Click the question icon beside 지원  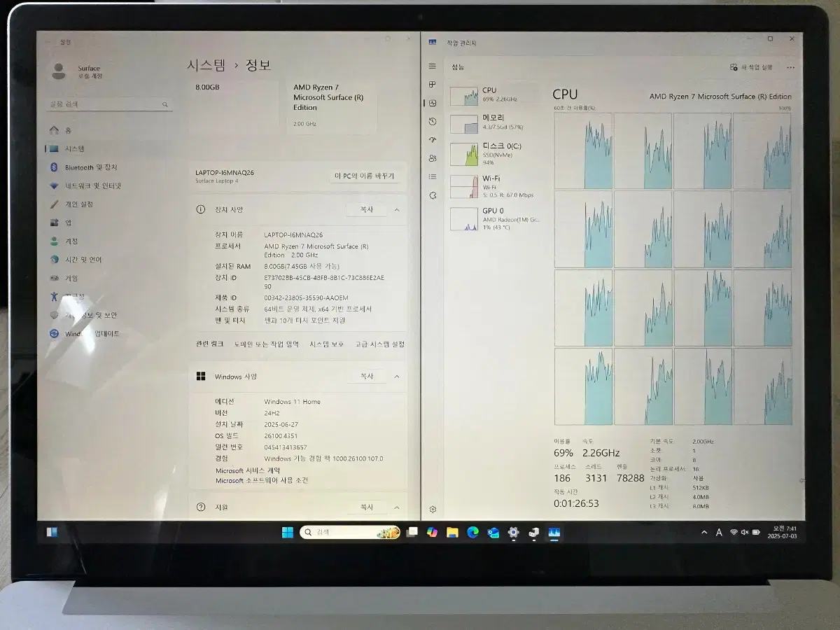[x=201, y=507]
